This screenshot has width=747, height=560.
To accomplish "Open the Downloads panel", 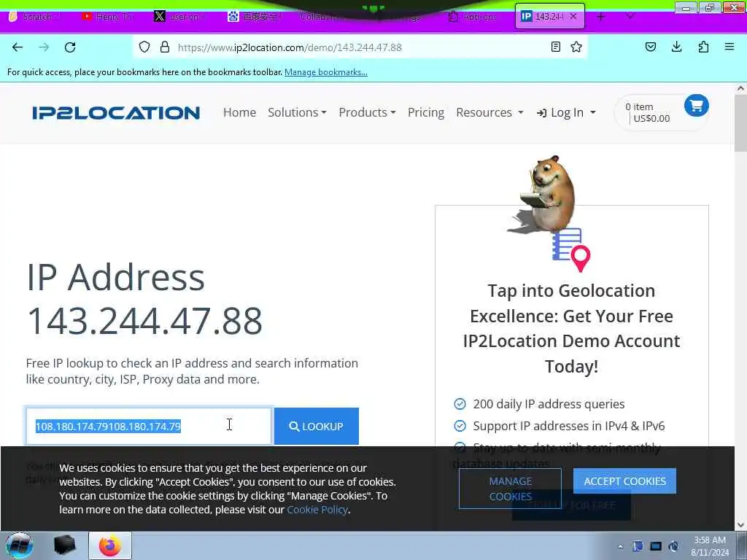I will coord(676,47).
